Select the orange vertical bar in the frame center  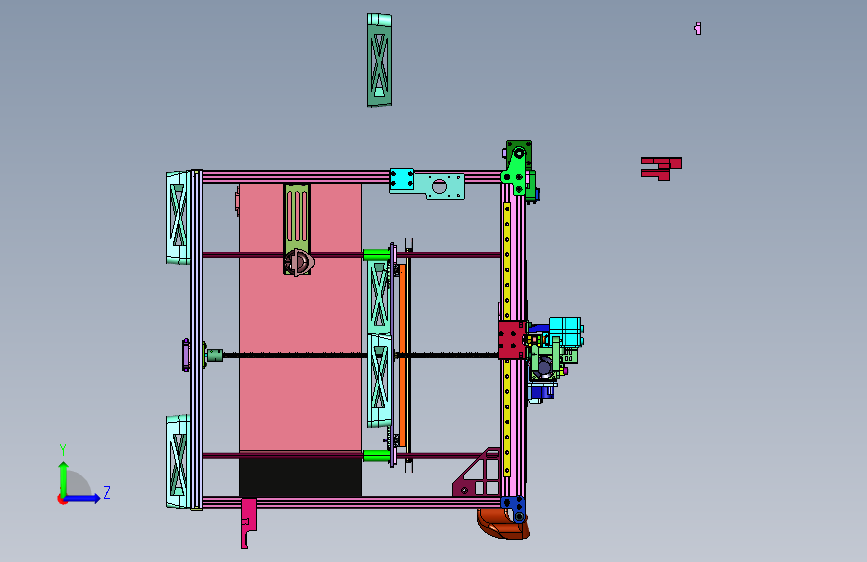403,355
